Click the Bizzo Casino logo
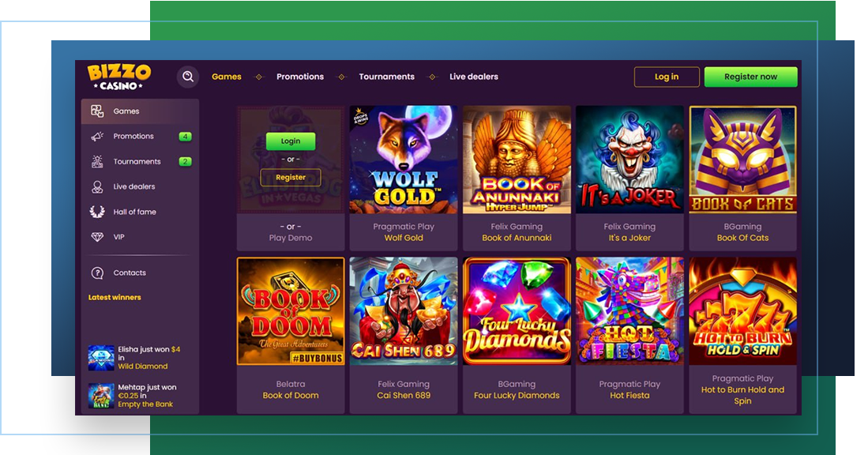This screenshot has height=455, width=868. [x=119, y=77]
